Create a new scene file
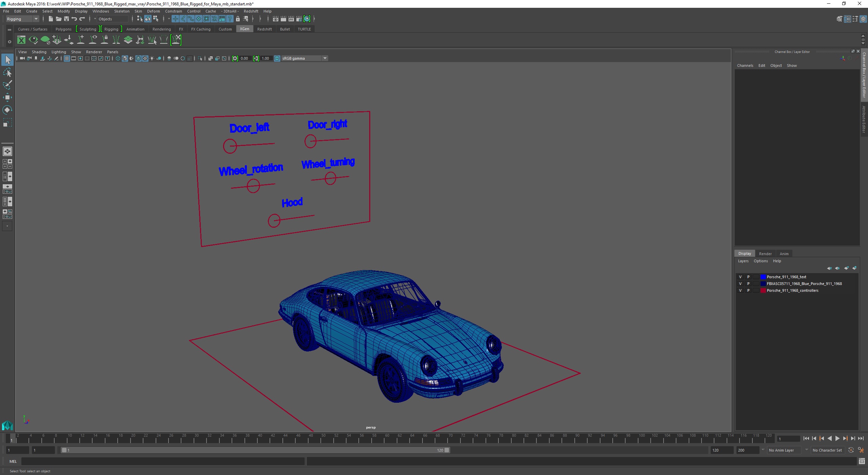The height and width of the screenshot is (475, 868). pos(51,19)
